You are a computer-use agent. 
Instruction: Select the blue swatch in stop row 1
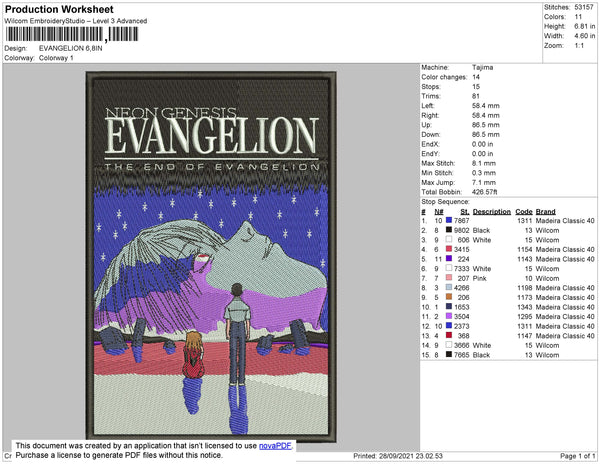point(449,220)
